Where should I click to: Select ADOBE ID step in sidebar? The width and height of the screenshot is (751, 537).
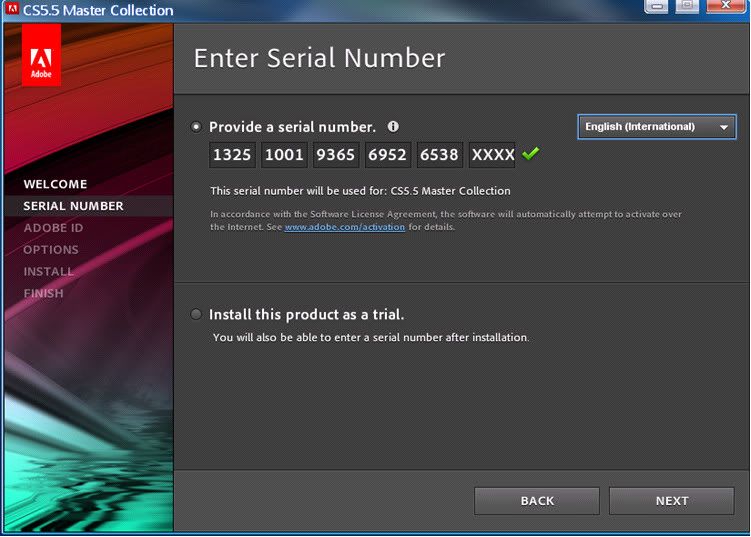pyautogui.click(x=53, y=228)
